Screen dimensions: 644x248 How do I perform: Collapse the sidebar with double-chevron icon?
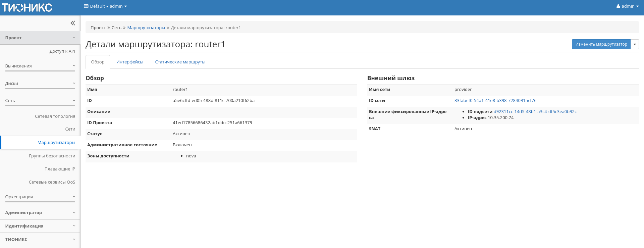coord(73,23)
